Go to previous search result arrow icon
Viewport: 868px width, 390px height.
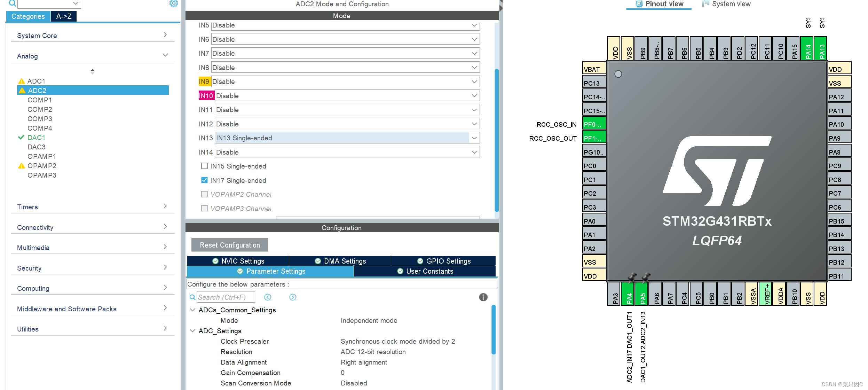(267, 297)
